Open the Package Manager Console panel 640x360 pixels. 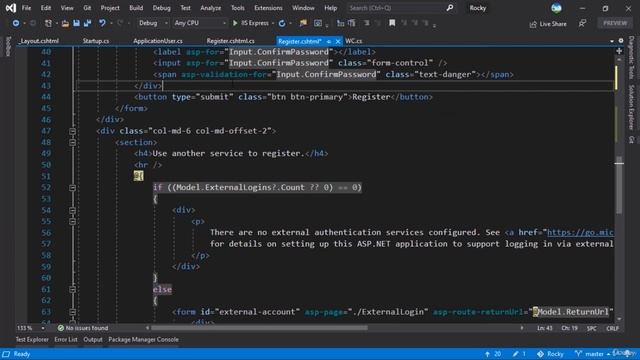[x=143, y=339]
